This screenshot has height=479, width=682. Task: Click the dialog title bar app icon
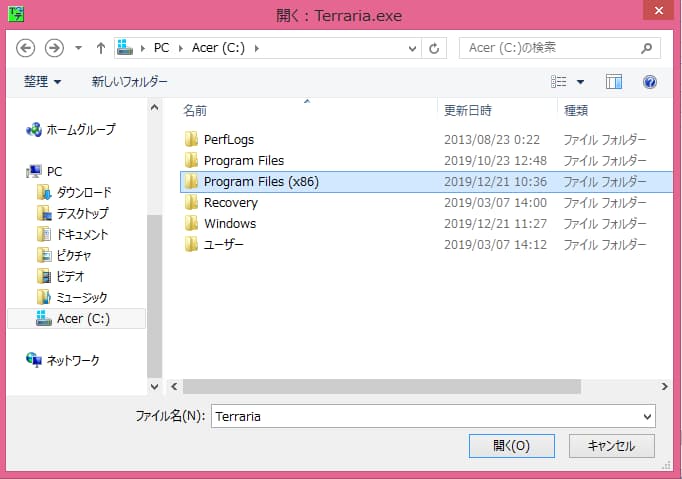[x=16, y=14]
